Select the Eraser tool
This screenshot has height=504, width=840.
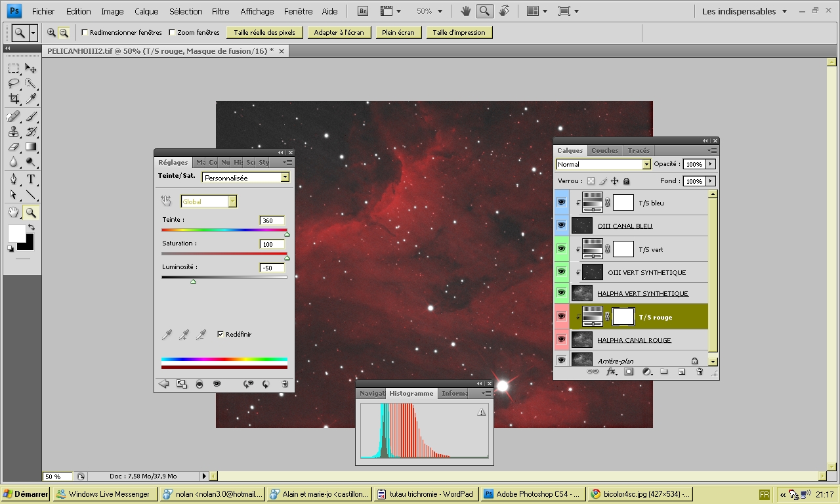[x=14, y=147]
